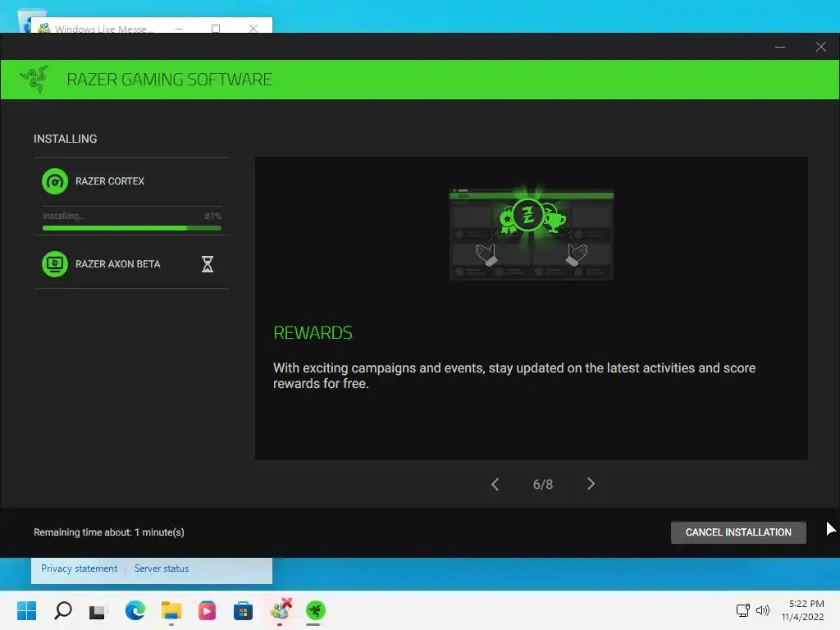Viewport: 840px width, 630px height.
Task: Click the RAZER CORTEX label
Action: point(110,181)
